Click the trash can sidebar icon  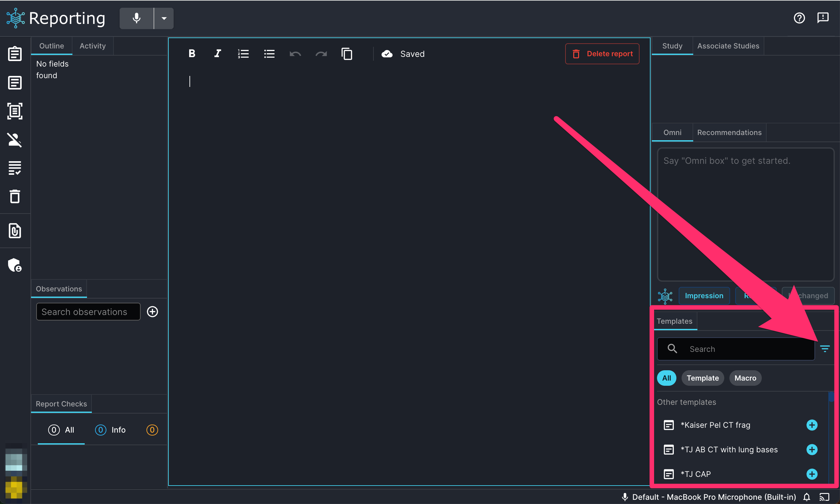[x=15, y=196]
